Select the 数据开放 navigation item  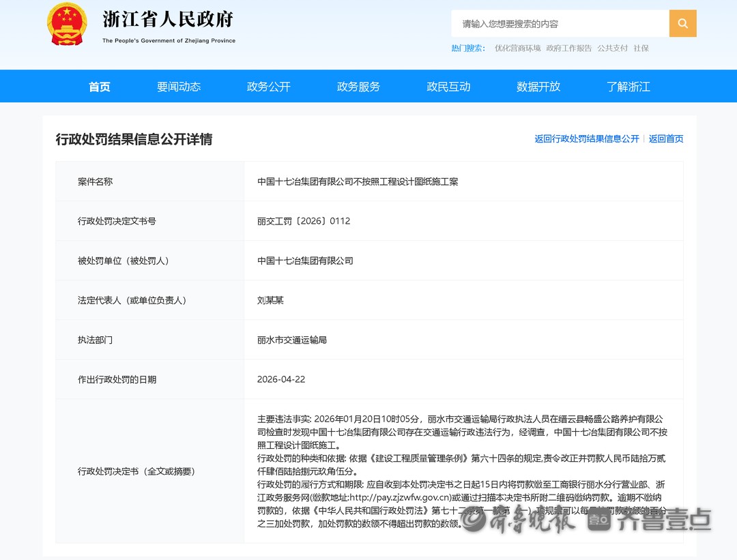click(x=538, y=87)
